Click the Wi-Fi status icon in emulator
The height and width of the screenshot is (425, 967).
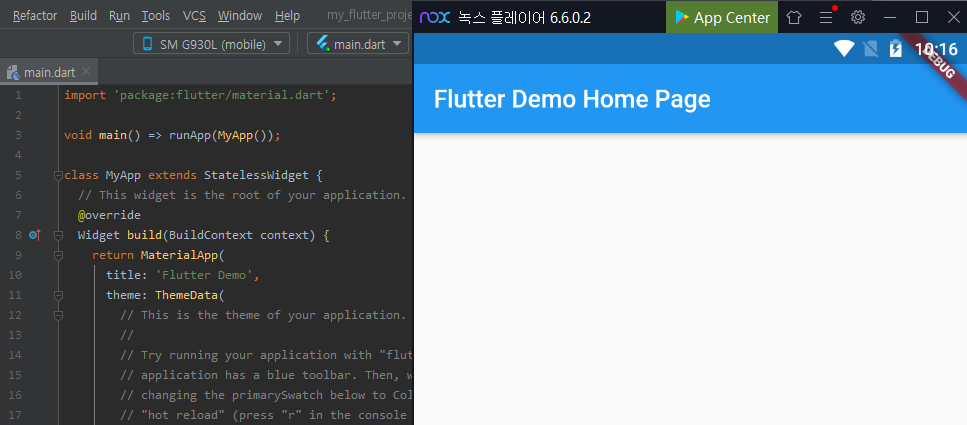[844, 48]
